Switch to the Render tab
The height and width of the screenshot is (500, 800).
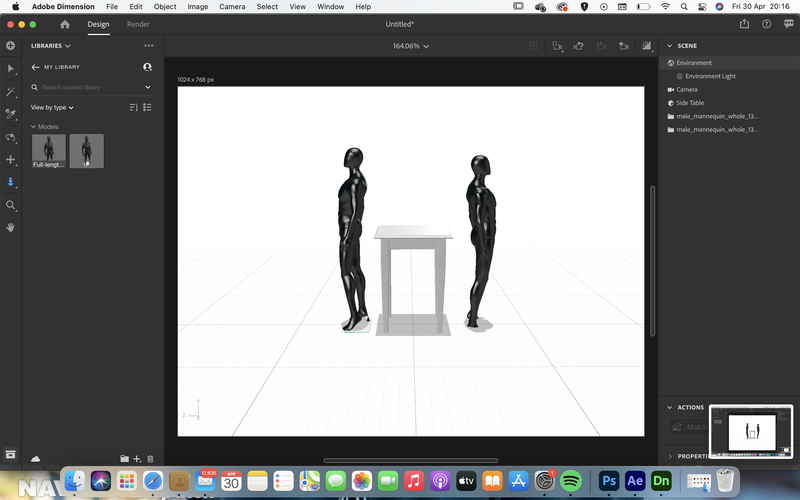[138, 24]
